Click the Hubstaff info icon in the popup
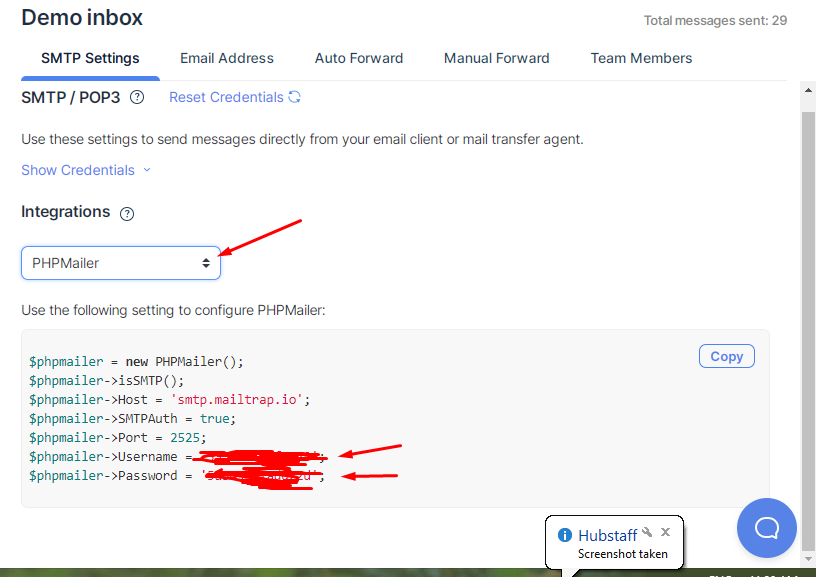The image size is (816, 577). tap(567, 533)
